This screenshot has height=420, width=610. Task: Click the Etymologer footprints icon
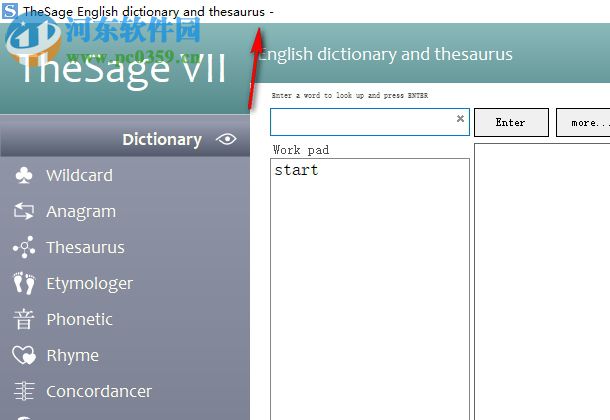pos(24,283)
